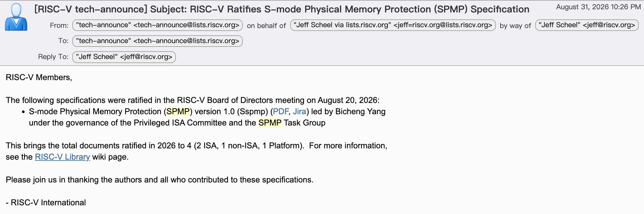Click the 'From:' header label
The width and height of the screenshot is (644, 214).
pyautogui.click(x=59, y=25)
